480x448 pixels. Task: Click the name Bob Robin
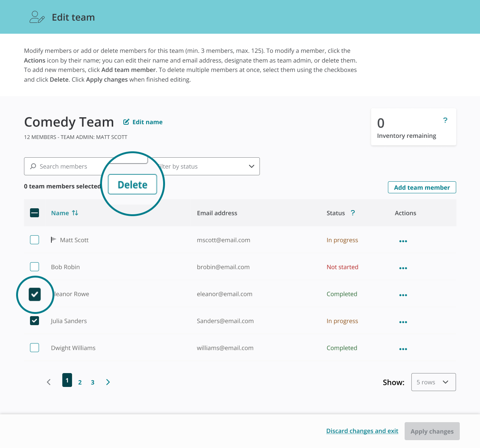[65, 267]
